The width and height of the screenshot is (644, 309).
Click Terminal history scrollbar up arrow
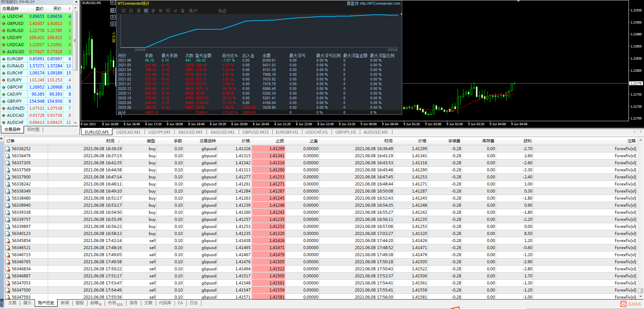pos(641,140)
